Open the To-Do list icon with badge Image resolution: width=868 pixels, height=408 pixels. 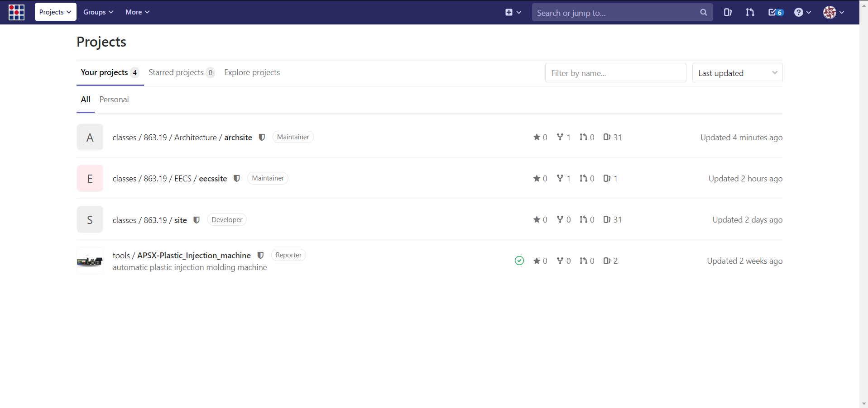775,12
